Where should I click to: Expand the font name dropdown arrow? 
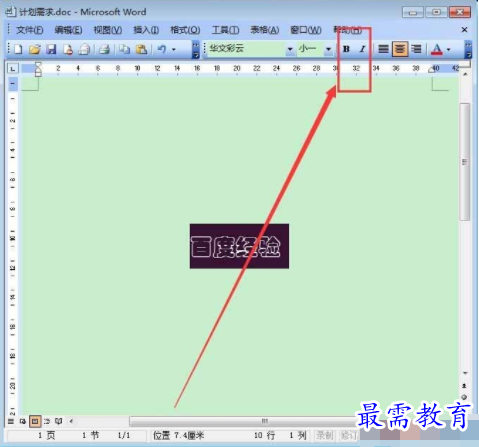coord(290,49)
